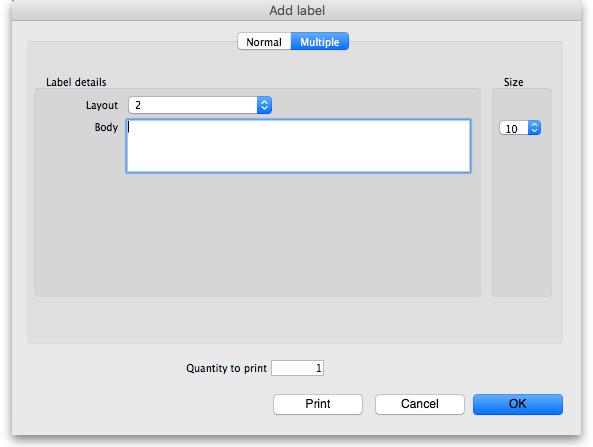Click empty area inside Size panel
Viewport: 593px width, 447px height.
click(522, 216)
